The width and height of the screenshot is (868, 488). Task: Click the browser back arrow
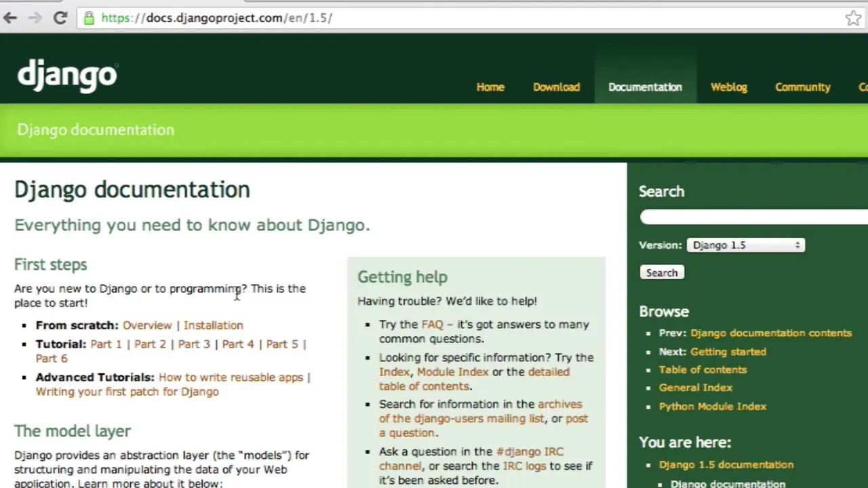click(x=9, y=18)
